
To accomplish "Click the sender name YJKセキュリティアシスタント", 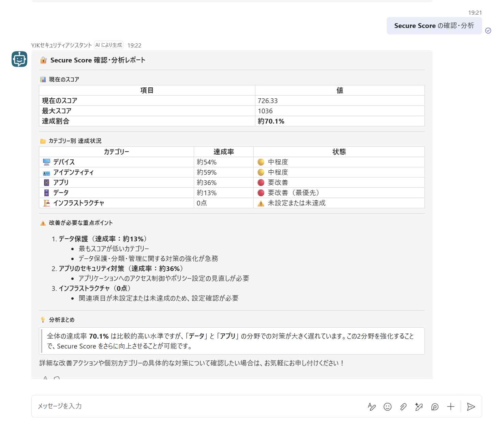I will (62, 45).
